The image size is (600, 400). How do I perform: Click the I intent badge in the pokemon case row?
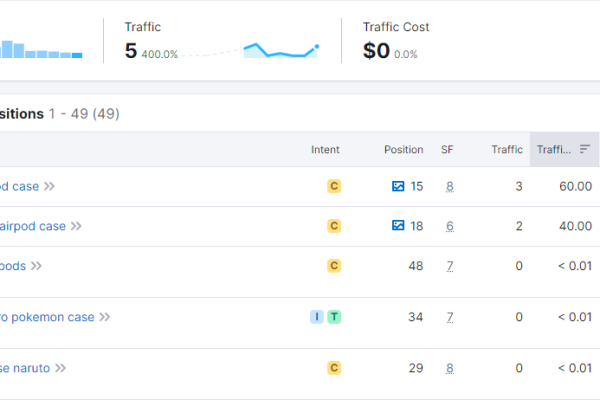point(317,317)
